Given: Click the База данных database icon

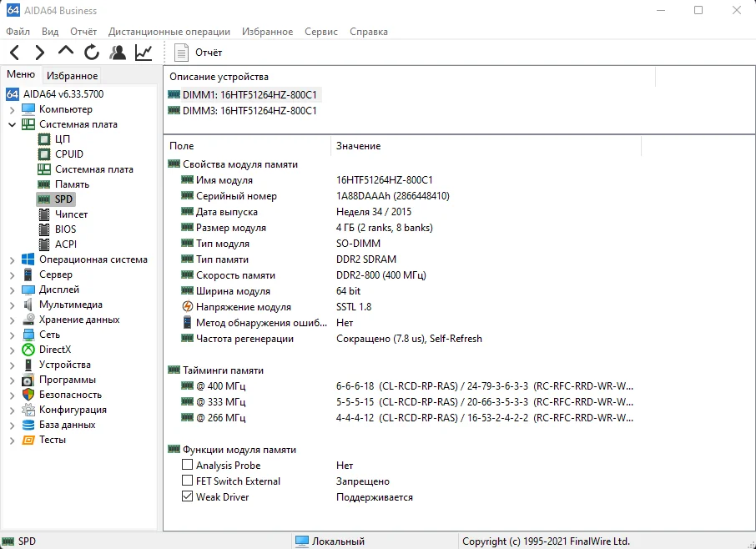Looking at the screenshot, I should click(28, 425).
